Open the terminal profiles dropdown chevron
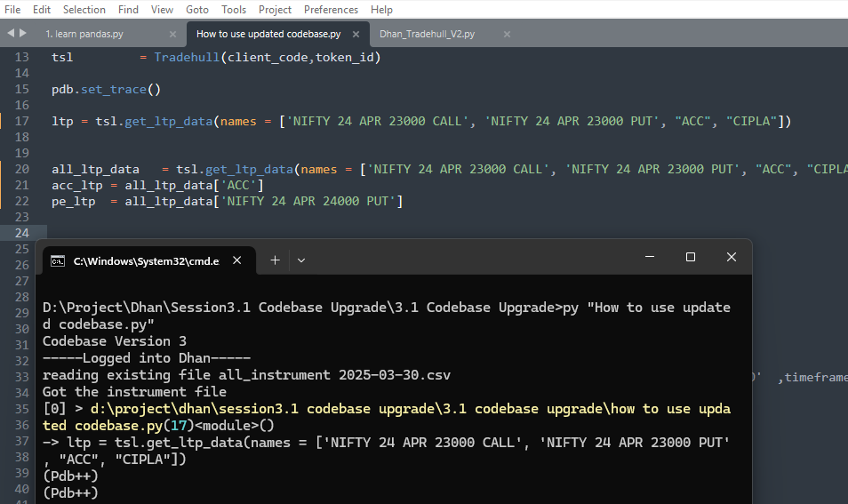 [301, 260]
